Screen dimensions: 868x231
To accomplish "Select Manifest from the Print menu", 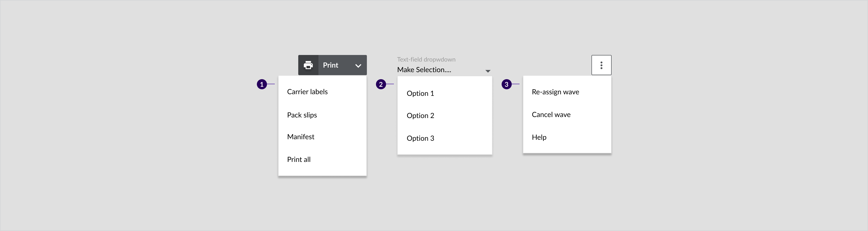I will point(301,137).
